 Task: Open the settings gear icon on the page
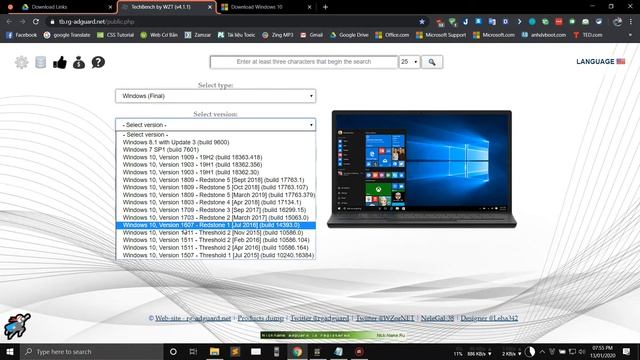22,62
